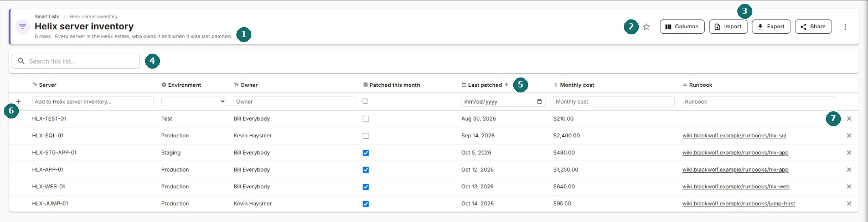868x222 pixels.
Task: Select the HLX-TEST-01 server cell
Action: point(49,118)
